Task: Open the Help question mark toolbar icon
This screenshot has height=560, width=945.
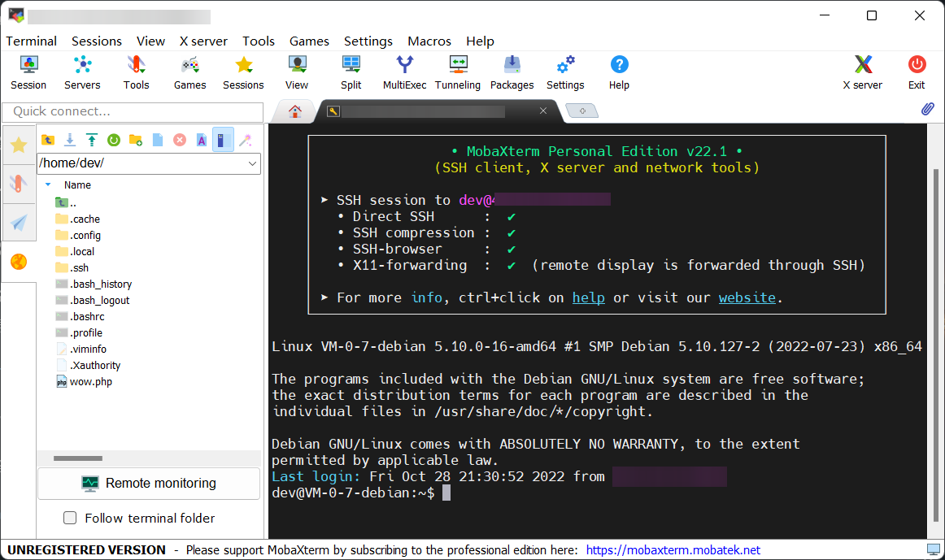Action: pyautogui.click(x=619, y=72)
